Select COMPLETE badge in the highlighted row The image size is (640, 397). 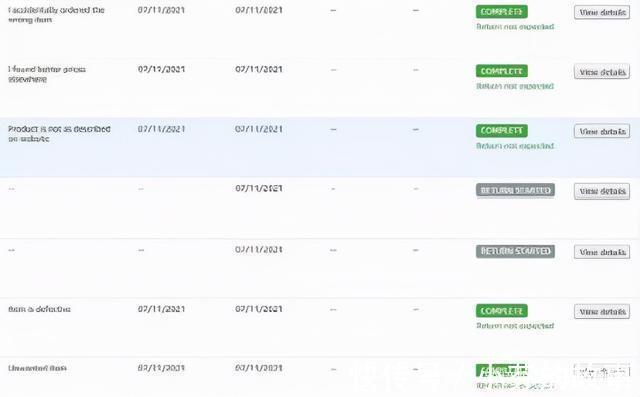(502, 131)
